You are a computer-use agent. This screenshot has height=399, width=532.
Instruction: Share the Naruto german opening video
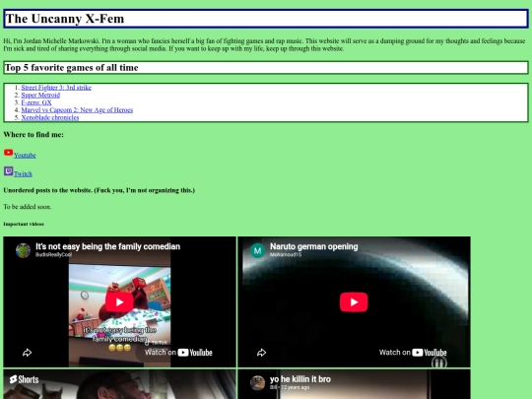click(x=261, y=353)
